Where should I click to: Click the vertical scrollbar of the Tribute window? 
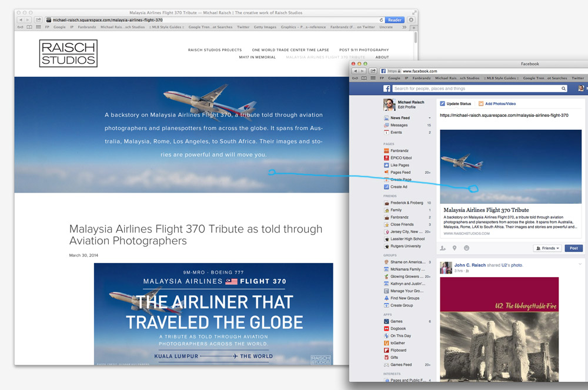415,38
